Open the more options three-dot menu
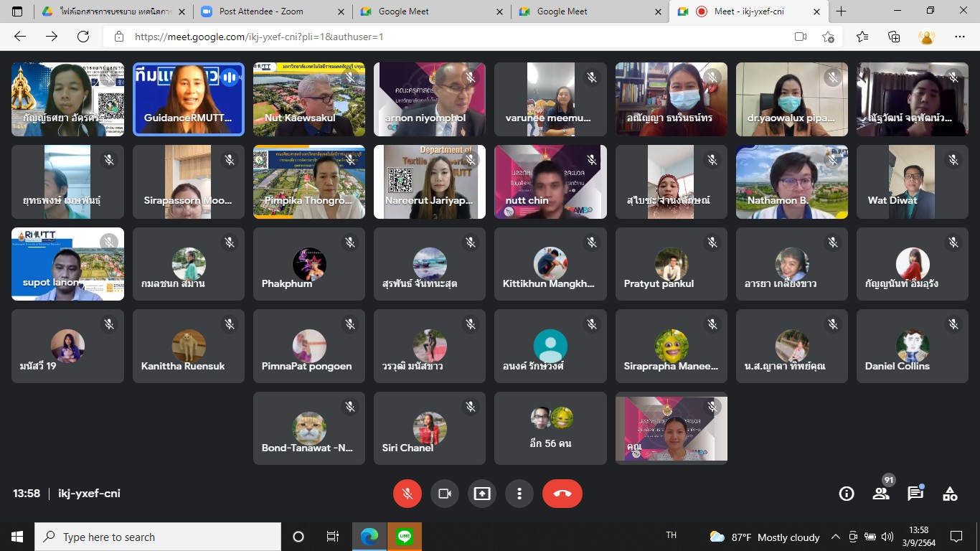Viewport: 980px width, 551px height. coord(519,494)
